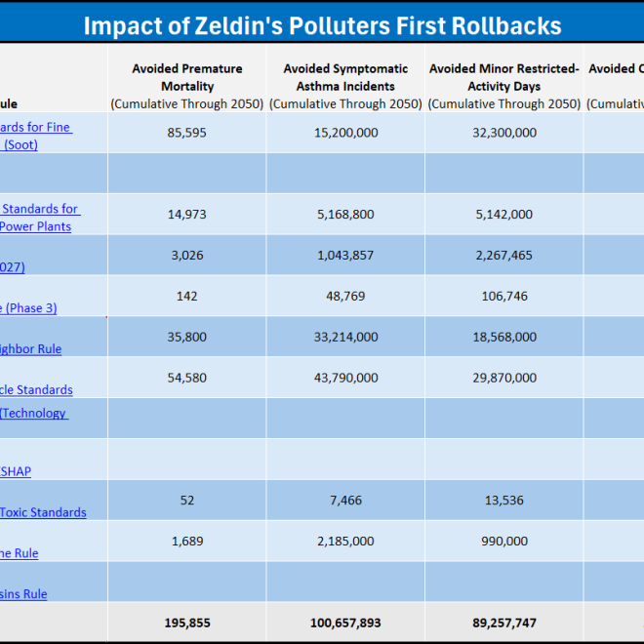Viewport: 644px width, 644px height.
Task: Select the cell with 43,790,000
Action: pos(345,378)
